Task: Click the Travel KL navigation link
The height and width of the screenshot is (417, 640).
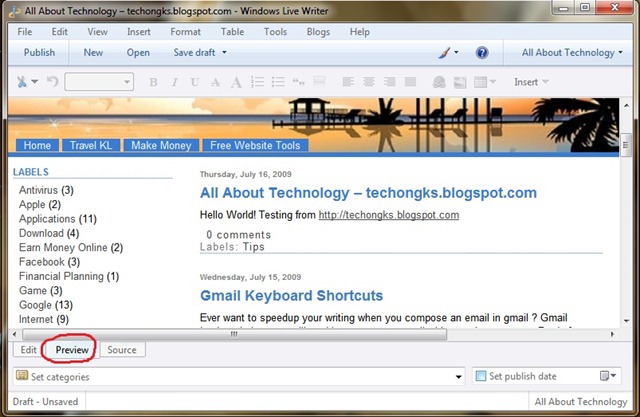Action: tap(91, 145)
